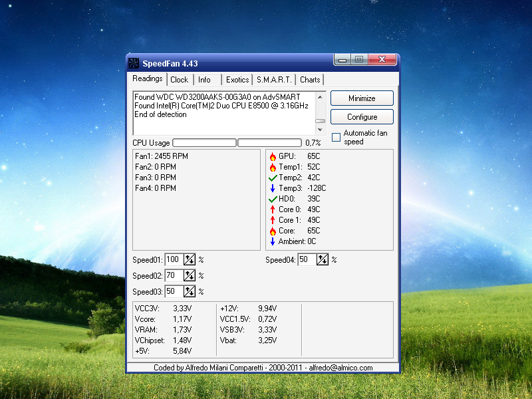Click the Ambient 0C value
This screenshot has width=532, height=399.
(311, 241)
